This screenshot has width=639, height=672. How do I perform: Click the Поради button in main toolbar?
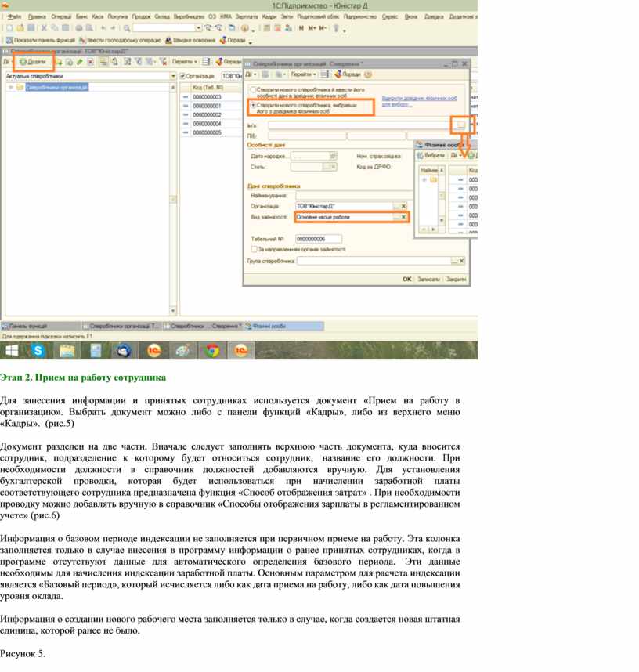click(x=233, y=40)
